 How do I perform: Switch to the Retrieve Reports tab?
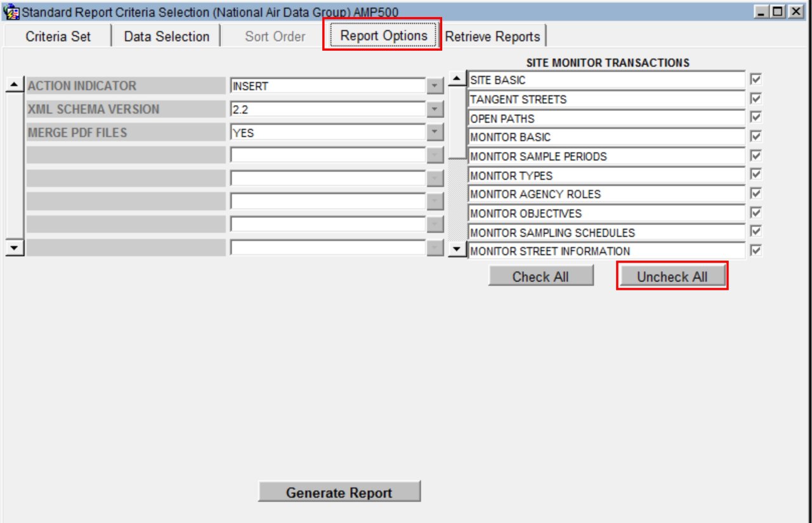pyautogui.click(x=492, y=37)
